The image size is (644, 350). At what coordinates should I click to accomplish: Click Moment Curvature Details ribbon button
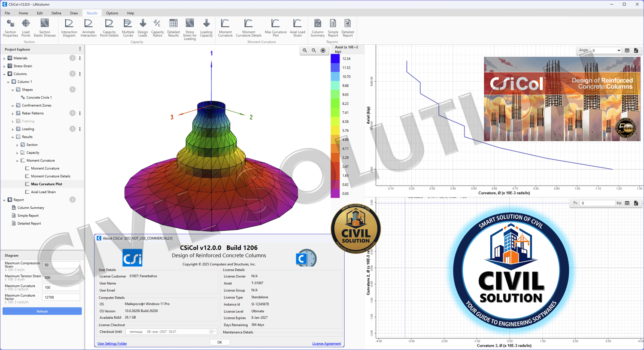coord(249,28)
